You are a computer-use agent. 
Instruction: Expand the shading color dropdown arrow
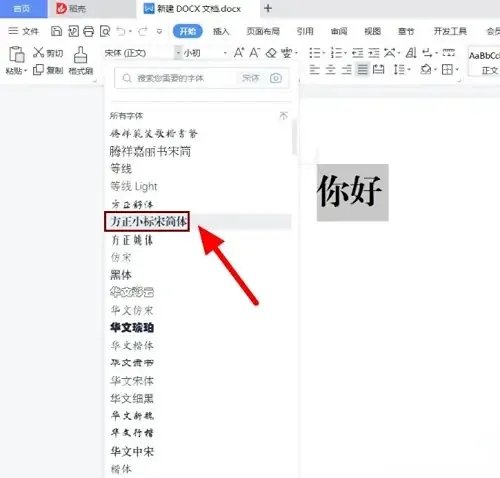pos(435,70)
